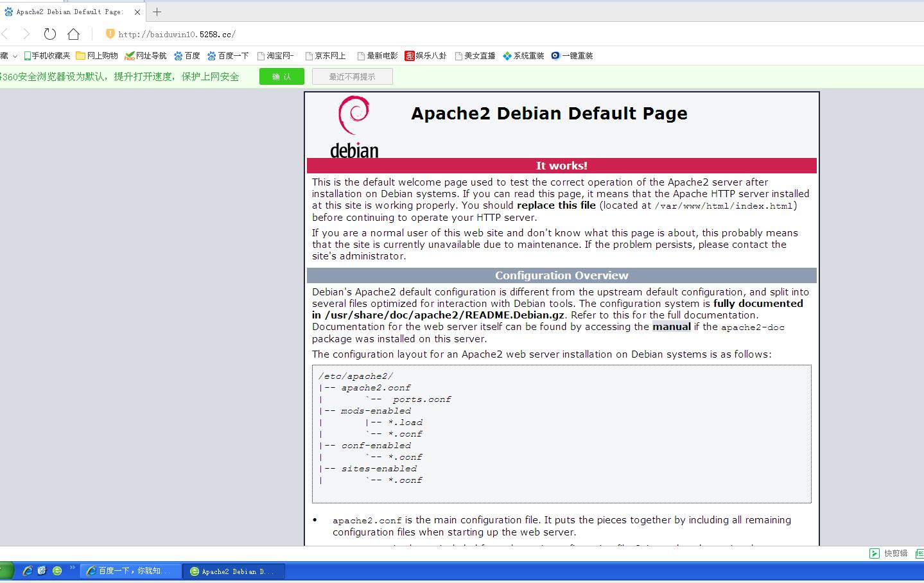Dismiss prompt via 最近不再提示 button
This screenshot has height=583, width=924.
(353, 76)
